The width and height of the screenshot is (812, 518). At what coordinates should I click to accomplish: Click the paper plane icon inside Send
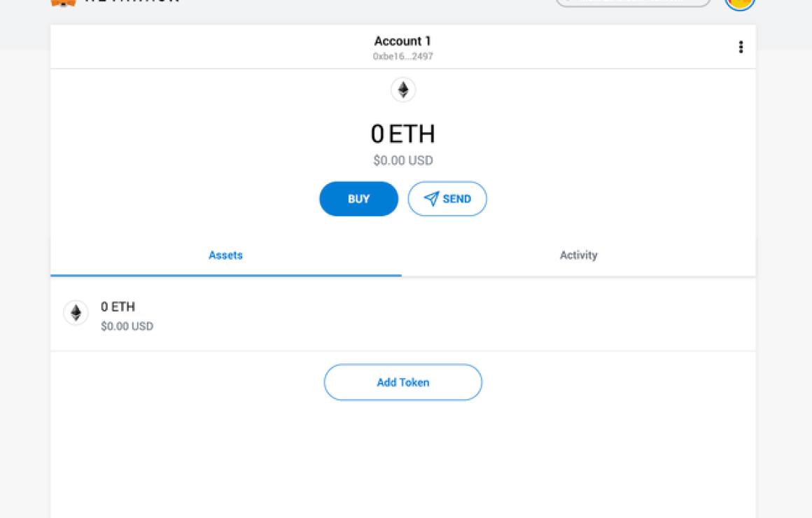(x=431, y=198)
